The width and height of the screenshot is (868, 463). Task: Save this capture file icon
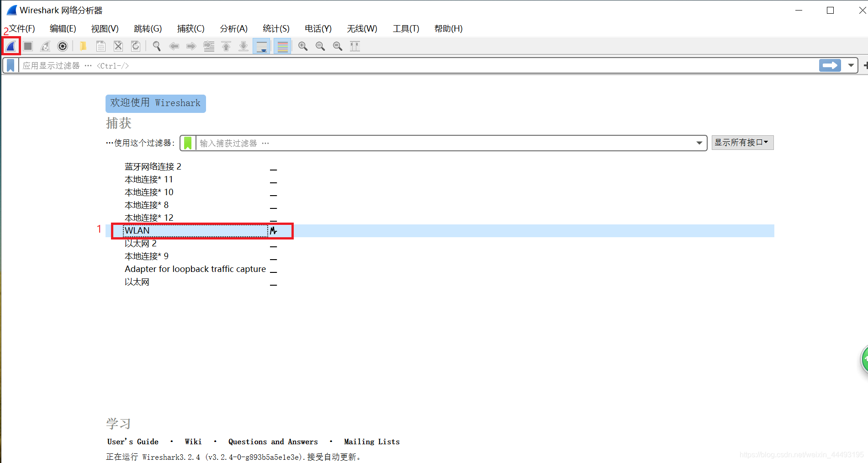point(101,46)
